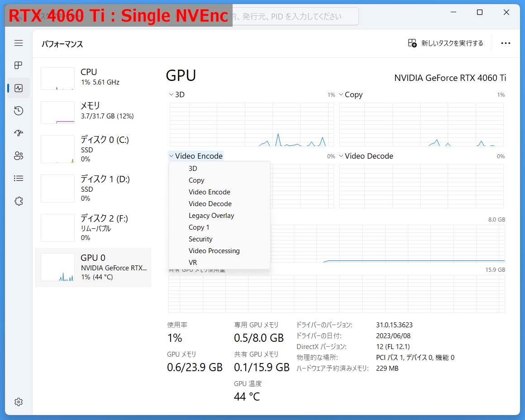Image resolution: width=525 pixels, height=420 pixels.
Task: Choose 3D from the engine list
Action: [x=220, y=169]
